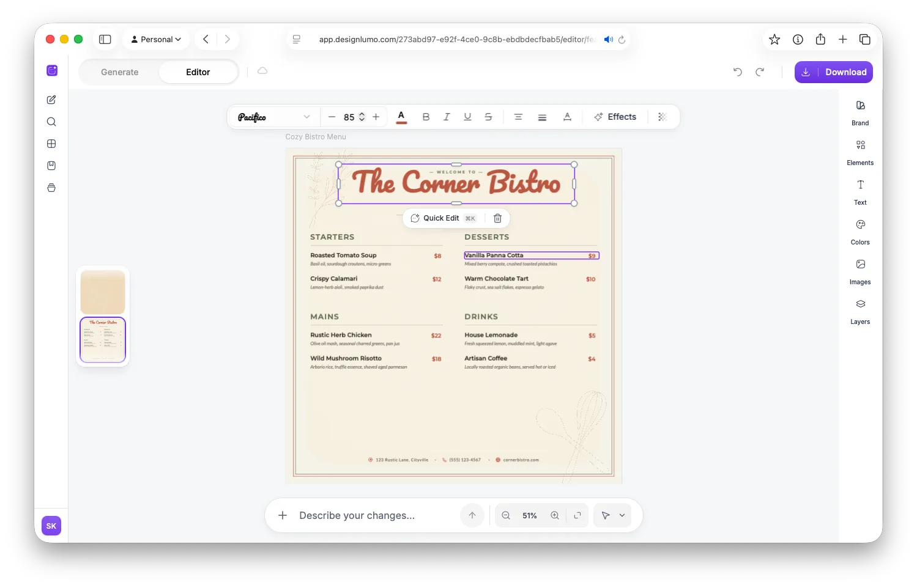Open the Text panel

point(860,193)
